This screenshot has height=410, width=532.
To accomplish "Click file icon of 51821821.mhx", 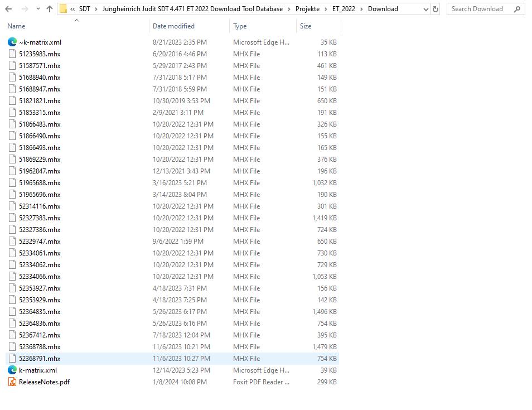I will tap(12, 101).
